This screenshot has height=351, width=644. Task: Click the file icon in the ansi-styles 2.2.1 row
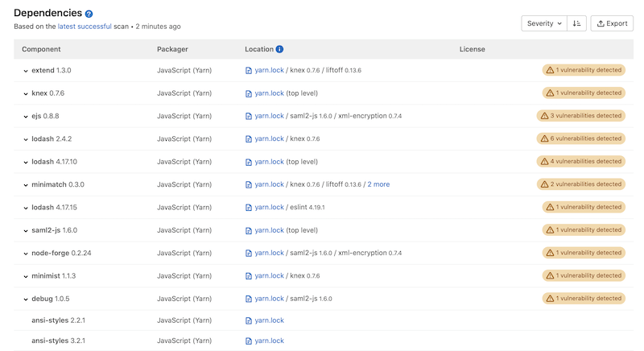click(249, 320)
